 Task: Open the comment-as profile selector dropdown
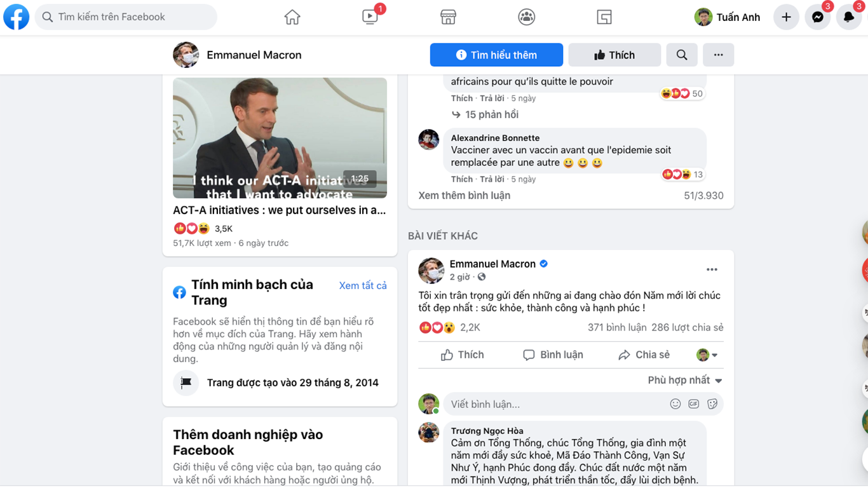[x=707, y=355]
